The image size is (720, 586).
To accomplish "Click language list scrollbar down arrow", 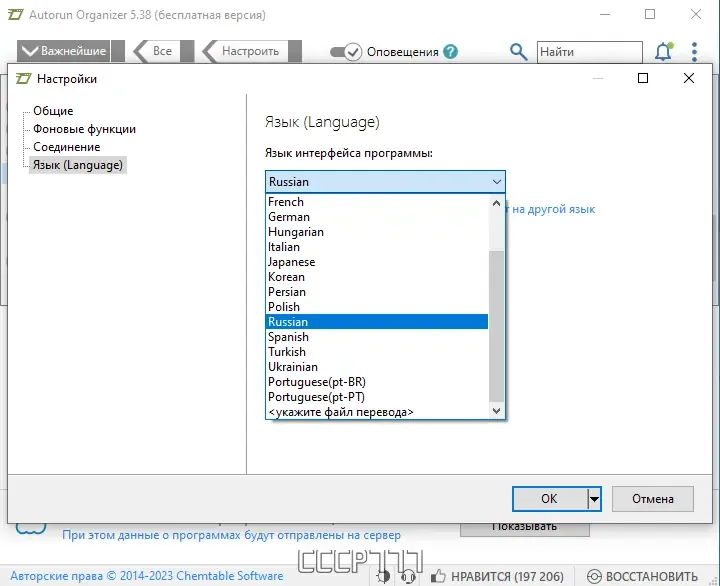I will (x=496, y=411).
